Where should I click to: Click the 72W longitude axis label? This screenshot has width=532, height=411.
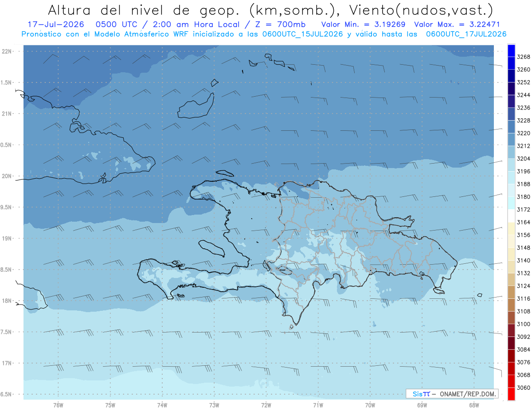[266, 405]
